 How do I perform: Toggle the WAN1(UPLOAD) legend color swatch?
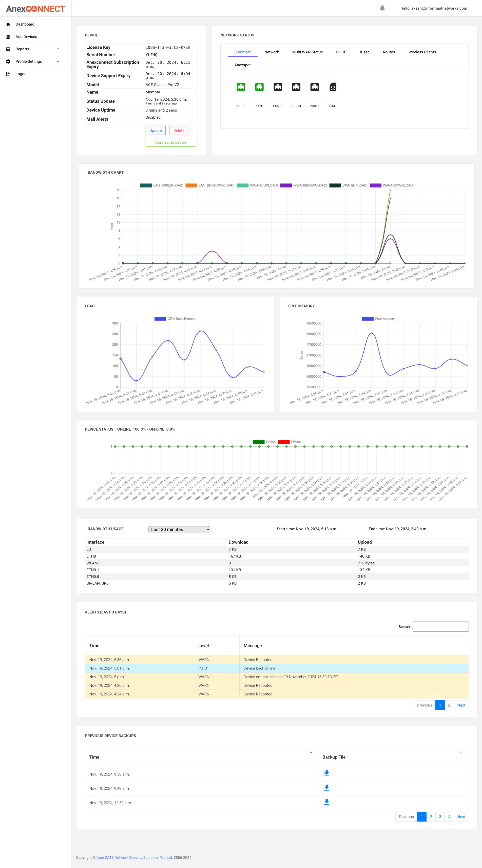pos(335,185)
